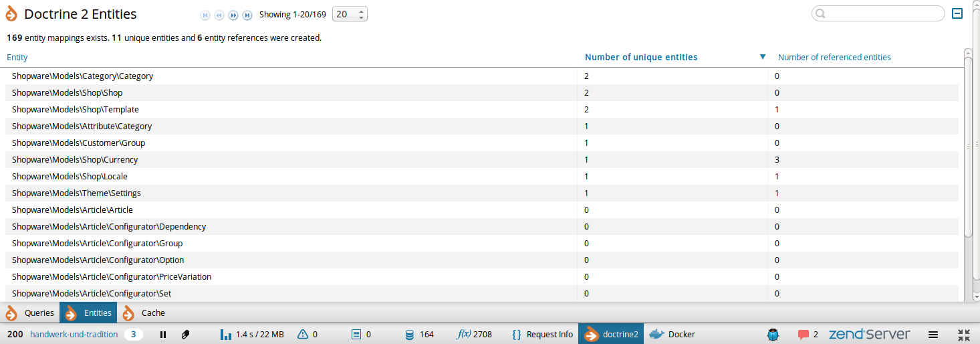Screen dimensions: 980x344
Task: Select row Shopware\Models\Article\Configurator\Option
Action: pos(482,260)
